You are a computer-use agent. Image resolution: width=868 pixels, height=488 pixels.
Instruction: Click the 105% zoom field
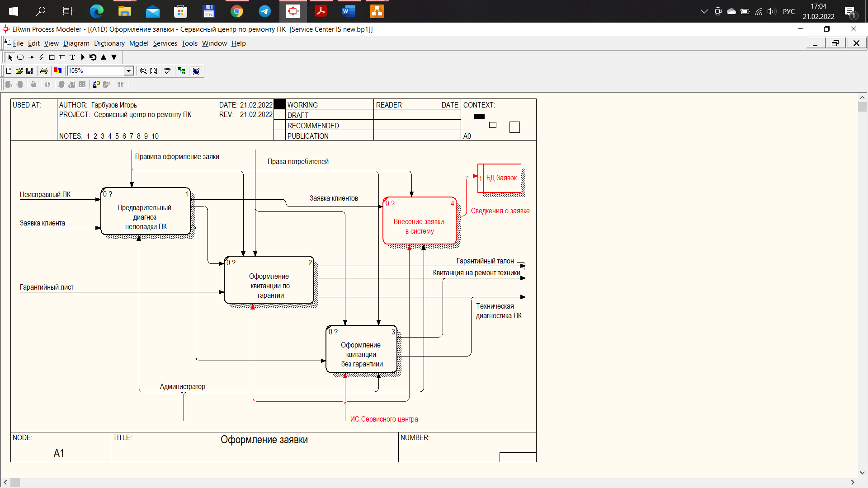pos(96,71)
